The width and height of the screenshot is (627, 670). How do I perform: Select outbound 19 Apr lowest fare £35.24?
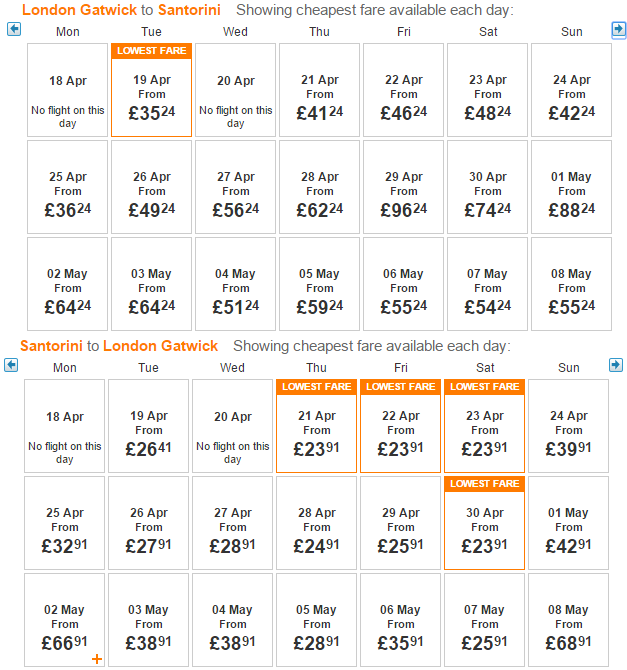pos(151,90)
